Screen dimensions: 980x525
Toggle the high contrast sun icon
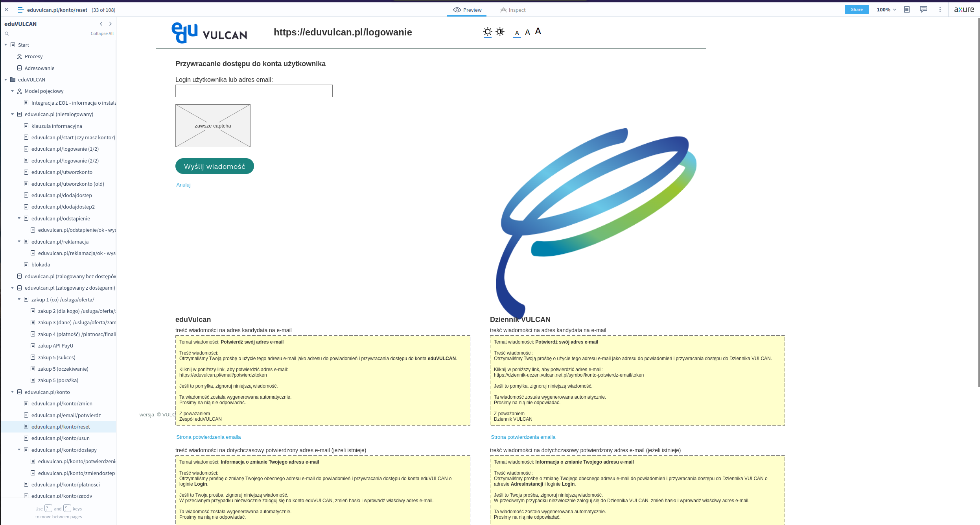pyautogui.click(x=500, y=32)
